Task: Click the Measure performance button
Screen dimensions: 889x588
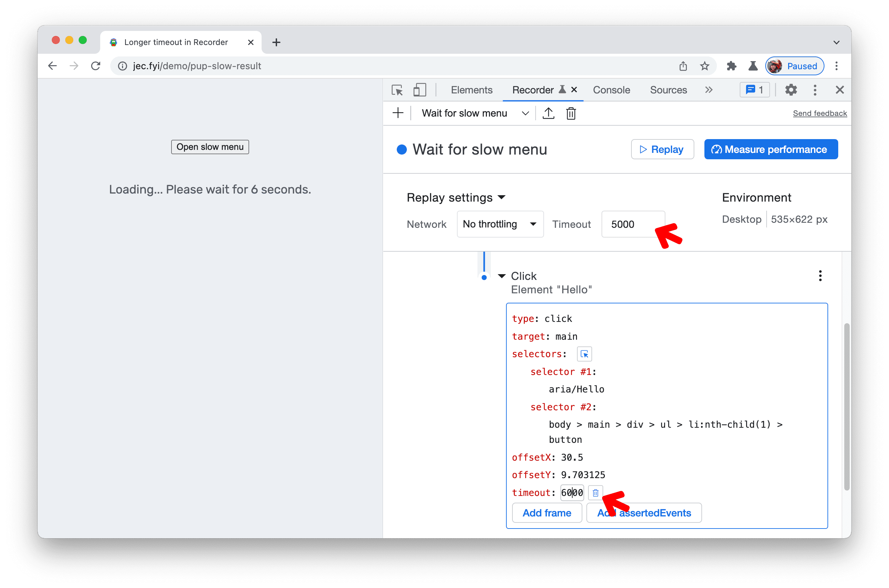Action: (771, 150)
